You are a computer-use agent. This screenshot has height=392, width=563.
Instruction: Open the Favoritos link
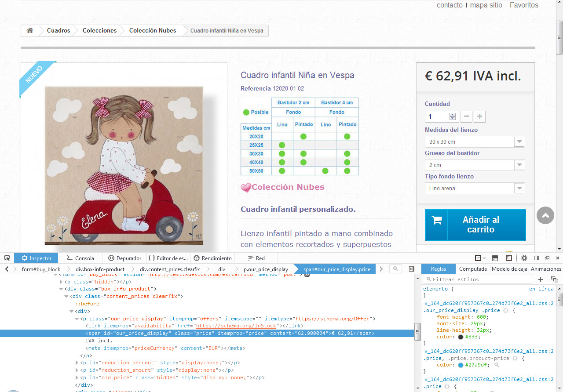[x=524, y=5]
